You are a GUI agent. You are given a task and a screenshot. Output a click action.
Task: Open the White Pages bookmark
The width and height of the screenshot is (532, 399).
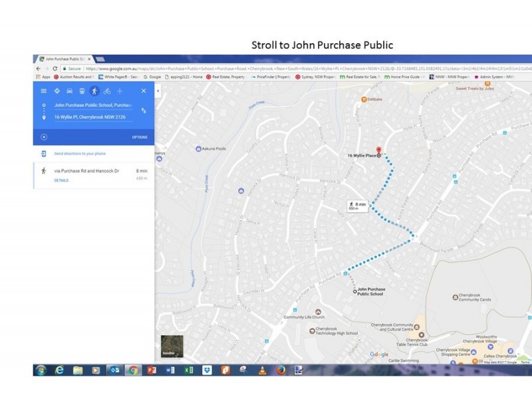(x=116, y=76)
